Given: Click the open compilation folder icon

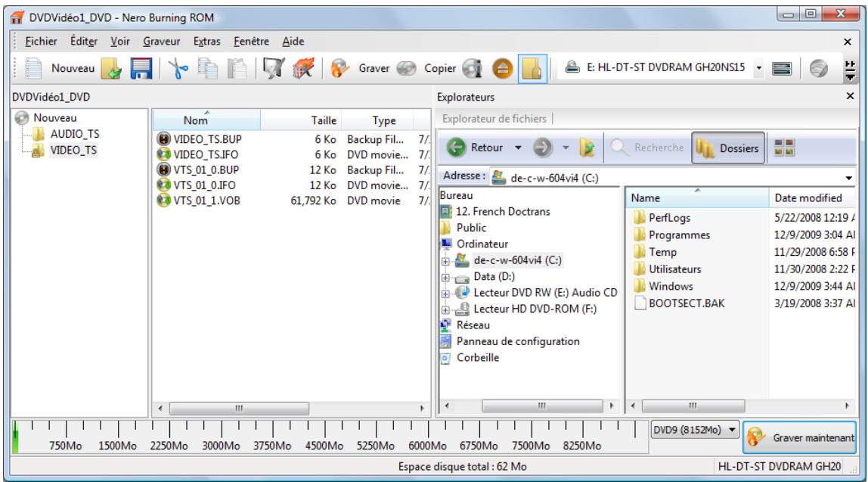Looking at the screenshot, I should (111, 69).
